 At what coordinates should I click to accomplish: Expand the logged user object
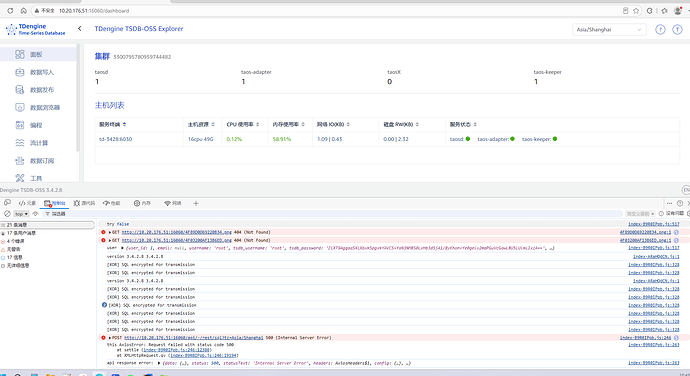[x=123, y=248]
